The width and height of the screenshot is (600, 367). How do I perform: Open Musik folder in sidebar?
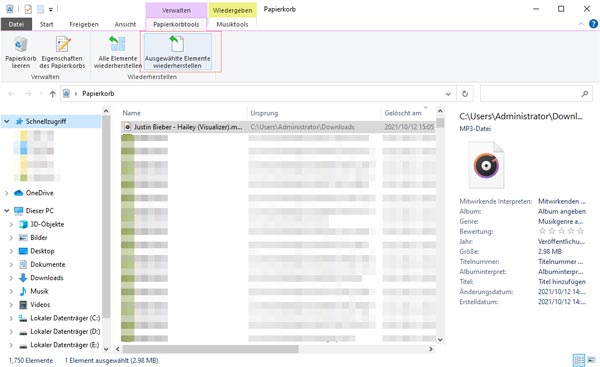(39, 291)
